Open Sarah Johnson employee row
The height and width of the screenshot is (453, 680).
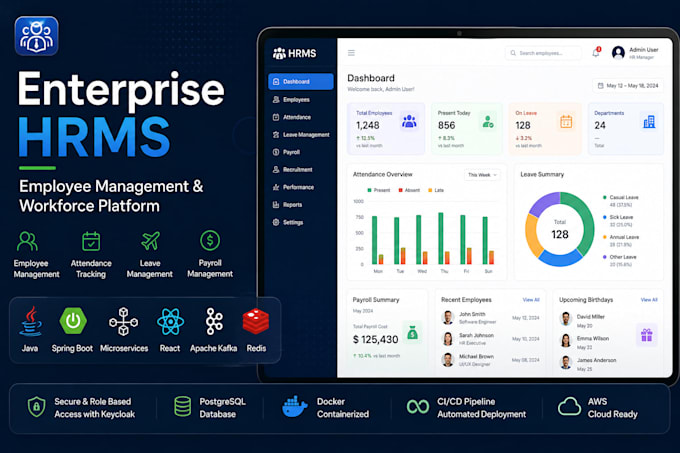tap(490, 339)
